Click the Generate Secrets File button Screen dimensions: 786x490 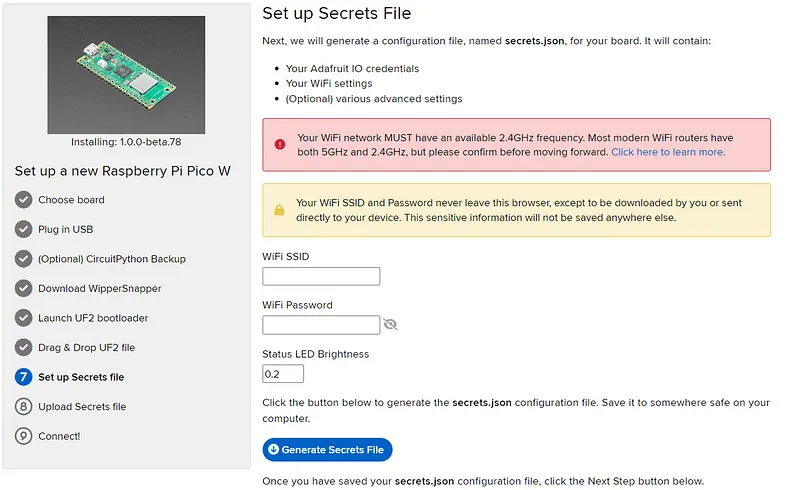point(327,450)
